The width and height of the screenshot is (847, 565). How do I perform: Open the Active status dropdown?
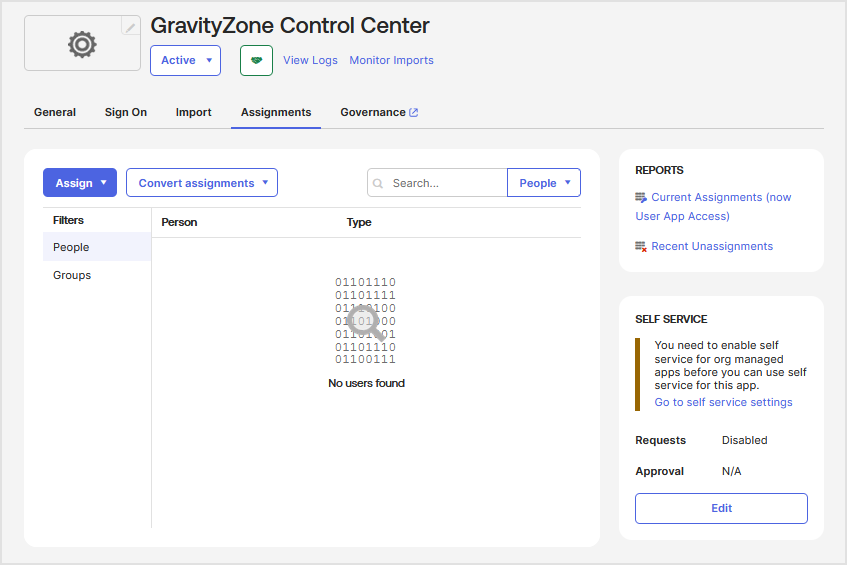(x=185, y=60)
